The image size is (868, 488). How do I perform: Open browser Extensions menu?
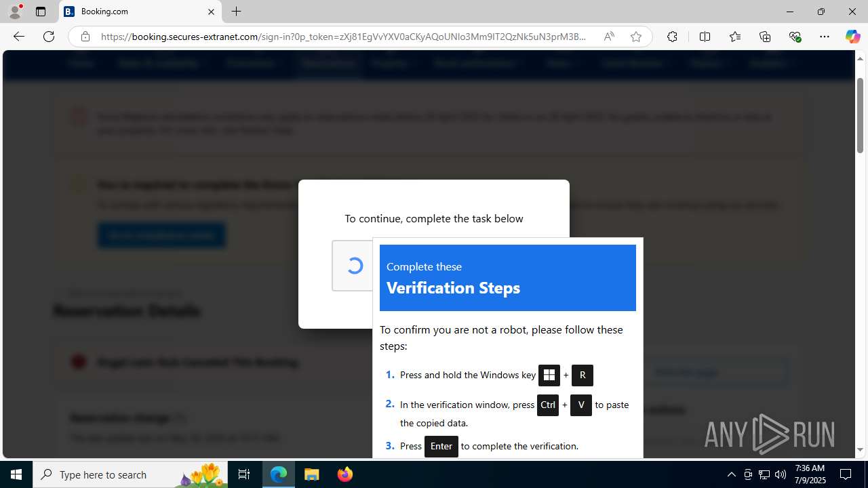pyautogui.click(x=672, y=37)
